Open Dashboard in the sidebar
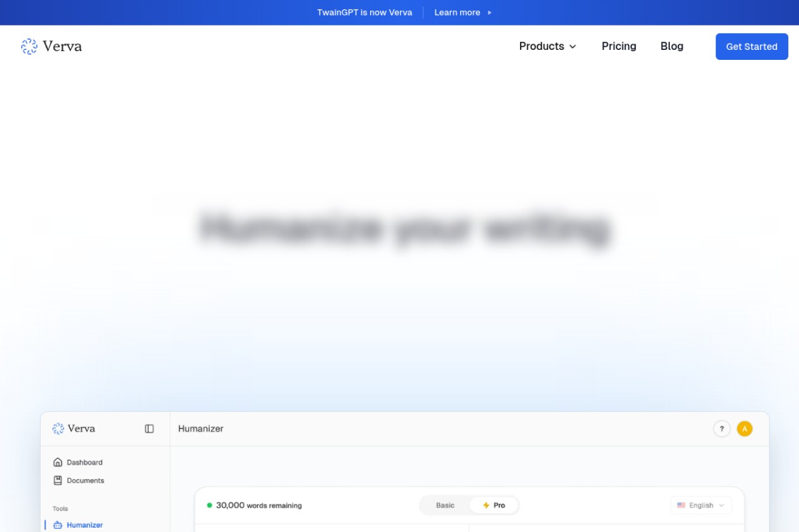Image resolution: width=799 pixels, height=532 pixels. [78, 462]
